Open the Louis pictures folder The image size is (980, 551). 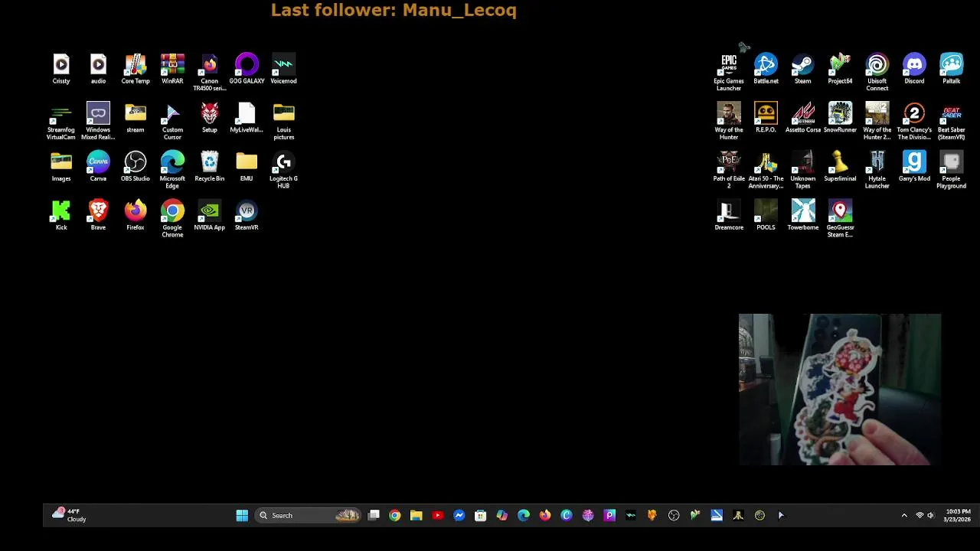(x=283, y=121)
